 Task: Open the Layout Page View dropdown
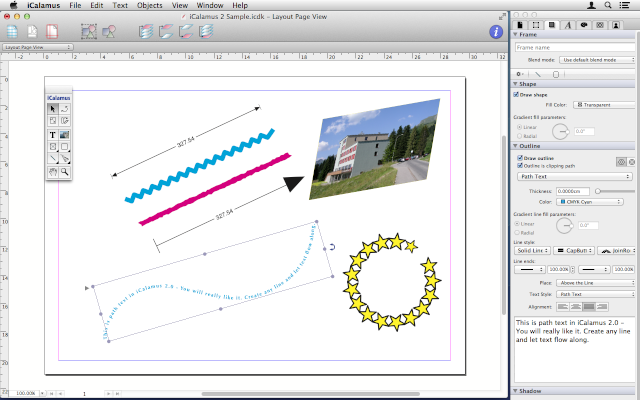point(36,47)
